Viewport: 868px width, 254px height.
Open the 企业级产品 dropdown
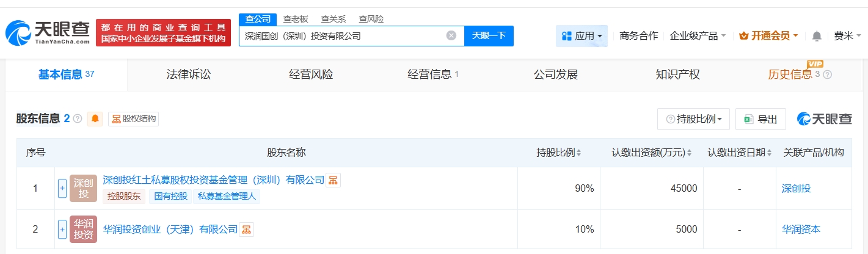698,36
